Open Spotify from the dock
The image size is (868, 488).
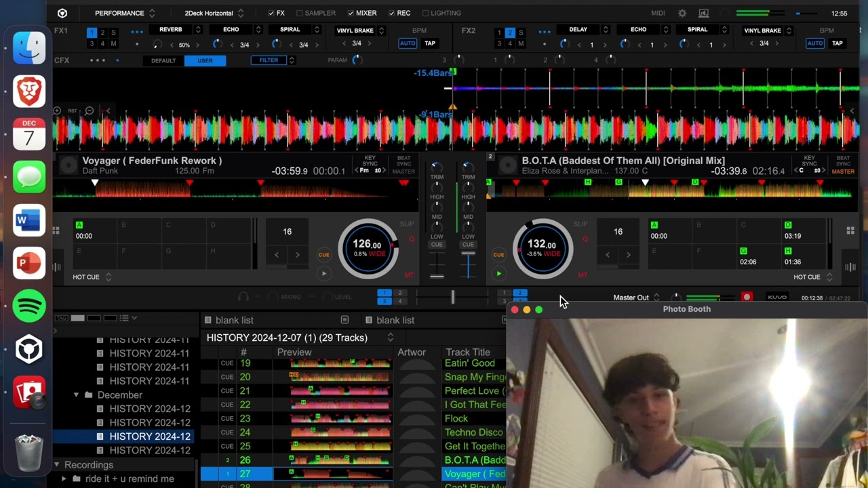29,306
